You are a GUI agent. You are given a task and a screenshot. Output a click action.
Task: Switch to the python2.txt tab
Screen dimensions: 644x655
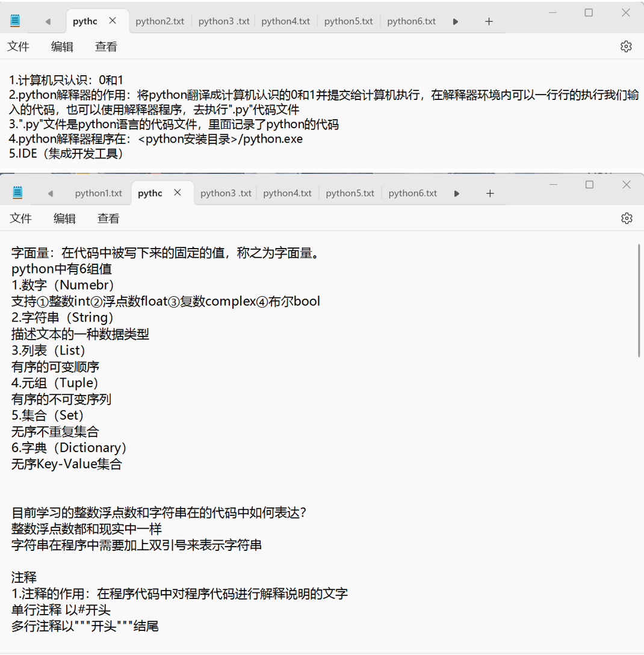pos(159,21)
